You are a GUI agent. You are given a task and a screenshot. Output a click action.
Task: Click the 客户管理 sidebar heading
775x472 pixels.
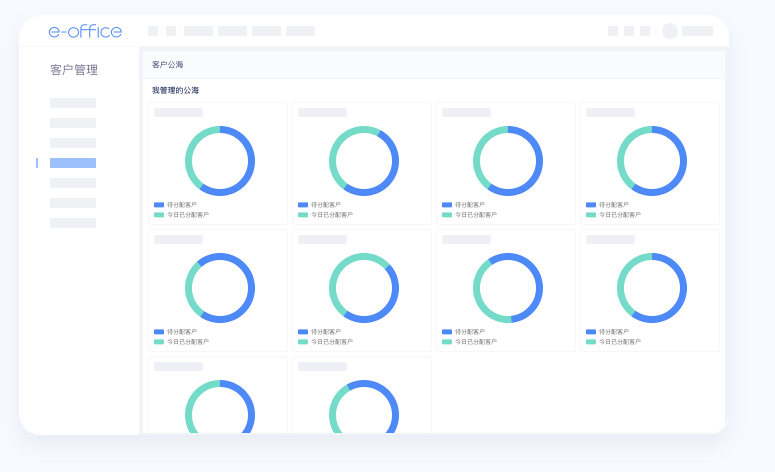point(74,70)
